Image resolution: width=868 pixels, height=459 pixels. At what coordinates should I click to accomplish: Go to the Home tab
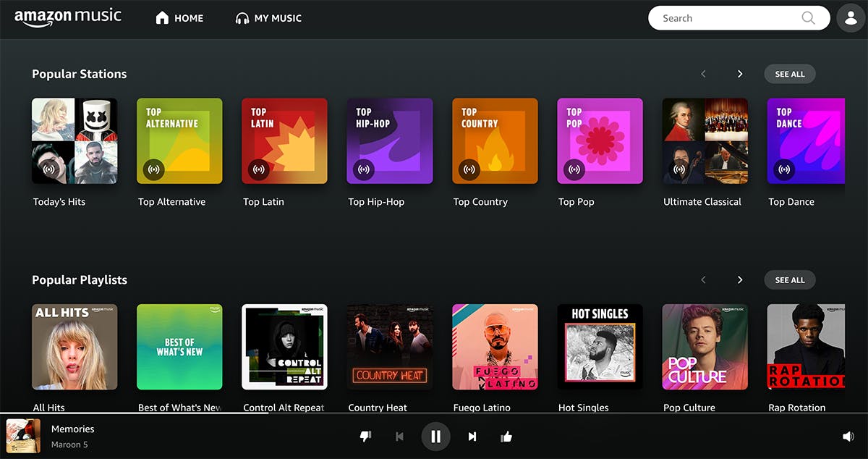tap(180, 18)
